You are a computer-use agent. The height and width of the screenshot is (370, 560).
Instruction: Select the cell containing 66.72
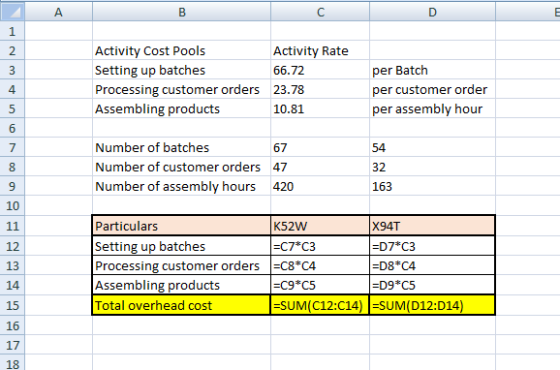click(320, 70)
